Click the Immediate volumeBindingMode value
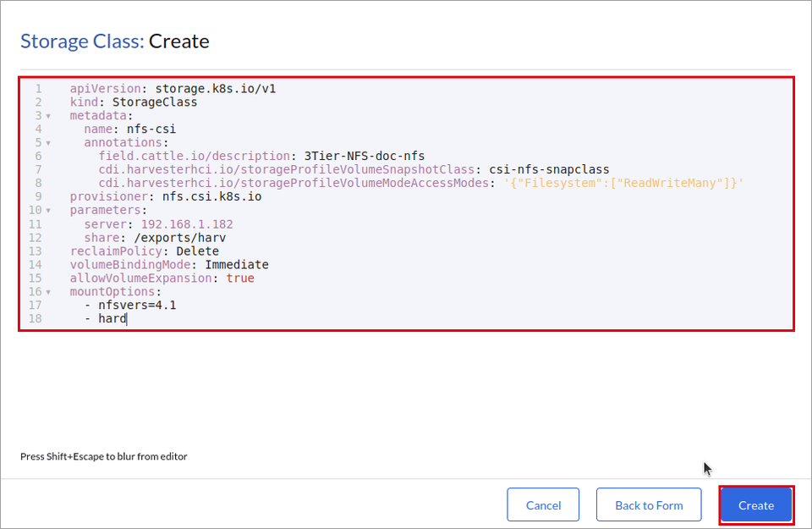Screen dimensions: 812x529 237,265
